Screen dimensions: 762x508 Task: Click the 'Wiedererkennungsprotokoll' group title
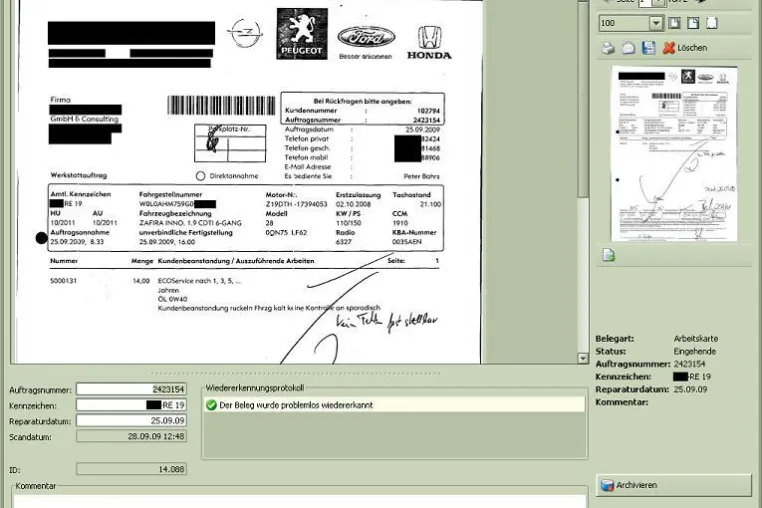click(255, 388)
